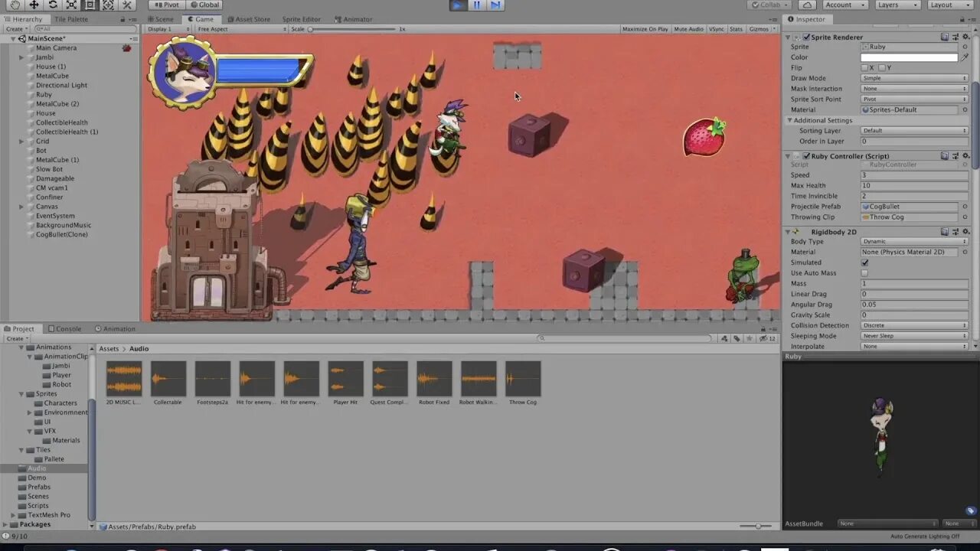Toggle the Sprite Renderer enabled checkbox
This screenshot has height=551, width=980.
coord(806,37)
